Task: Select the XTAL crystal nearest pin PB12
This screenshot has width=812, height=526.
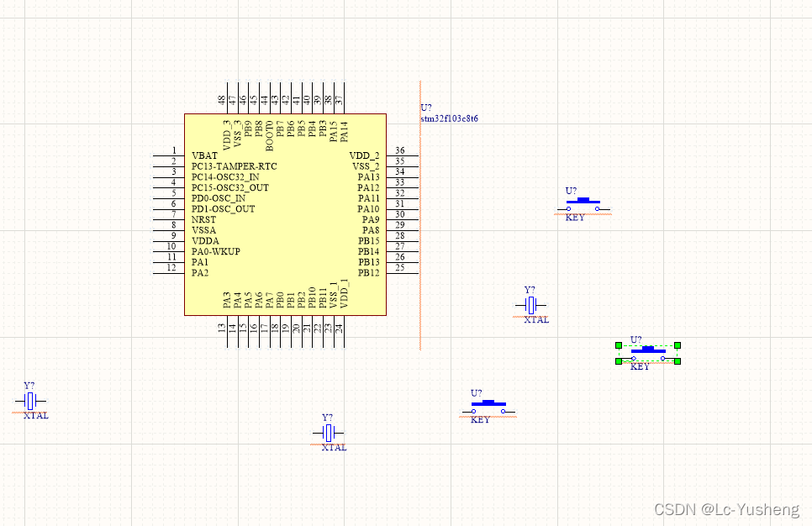Action: pos(530,306)
